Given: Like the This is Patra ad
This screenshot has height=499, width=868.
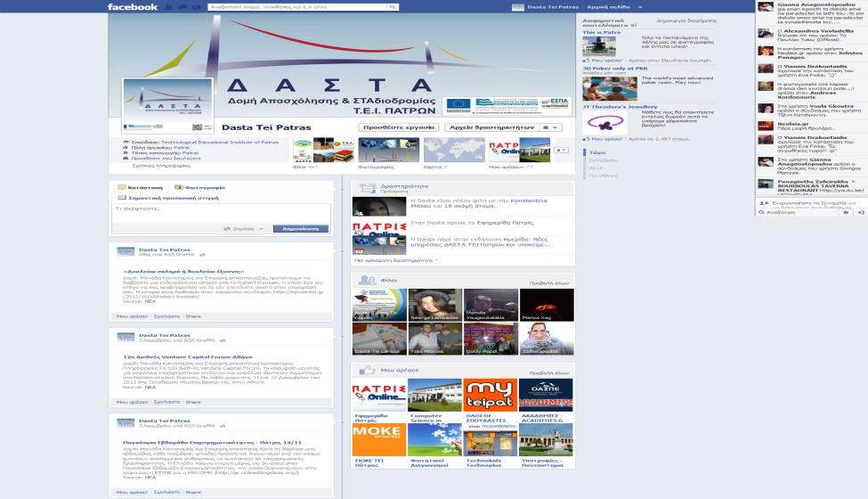Looking at the screenshot, I should 603,61.
